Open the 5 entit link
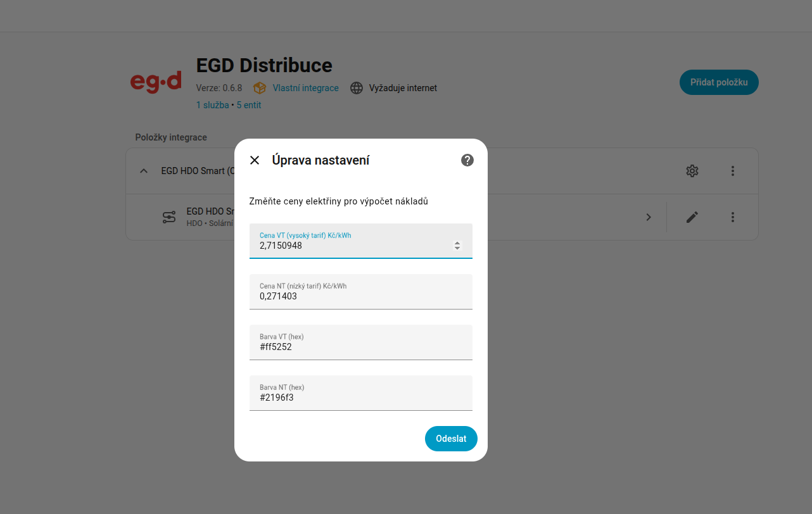 (249, 105)
